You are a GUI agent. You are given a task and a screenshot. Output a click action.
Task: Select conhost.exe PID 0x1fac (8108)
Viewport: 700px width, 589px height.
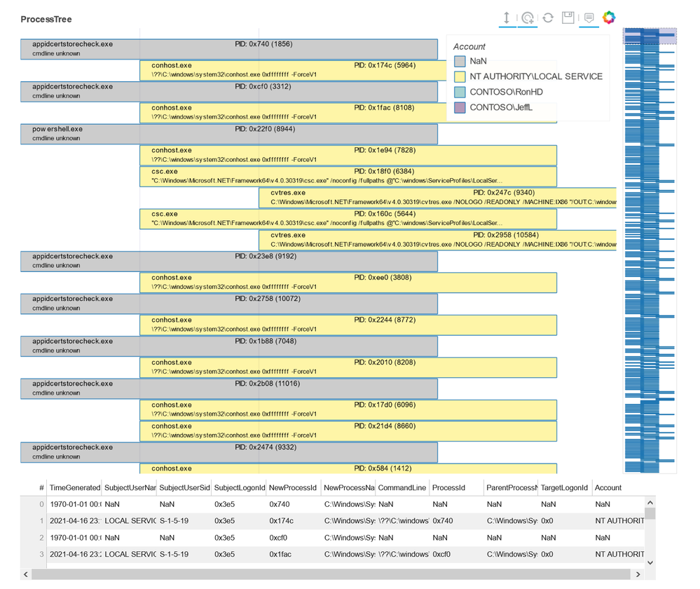294,113
